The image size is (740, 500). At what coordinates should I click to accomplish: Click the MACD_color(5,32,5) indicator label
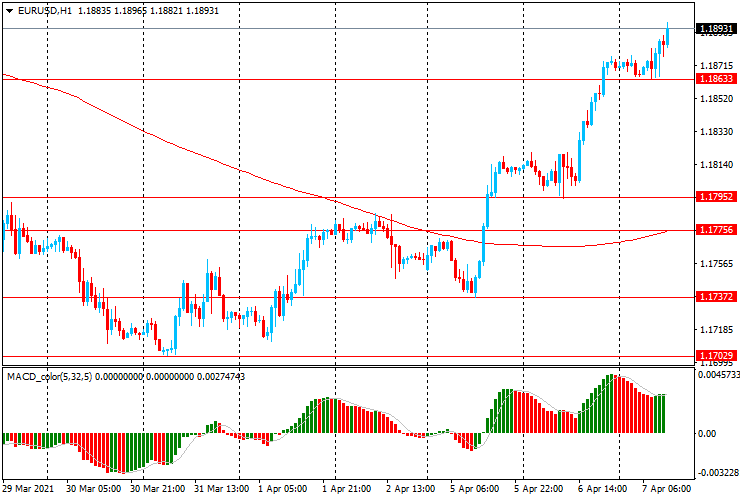(x=50, y=377)
